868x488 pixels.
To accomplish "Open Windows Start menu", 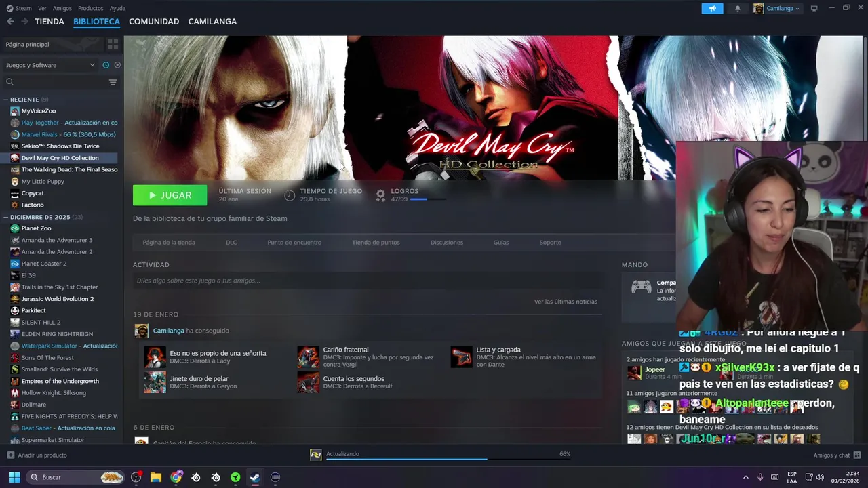I will pos(14,477).
